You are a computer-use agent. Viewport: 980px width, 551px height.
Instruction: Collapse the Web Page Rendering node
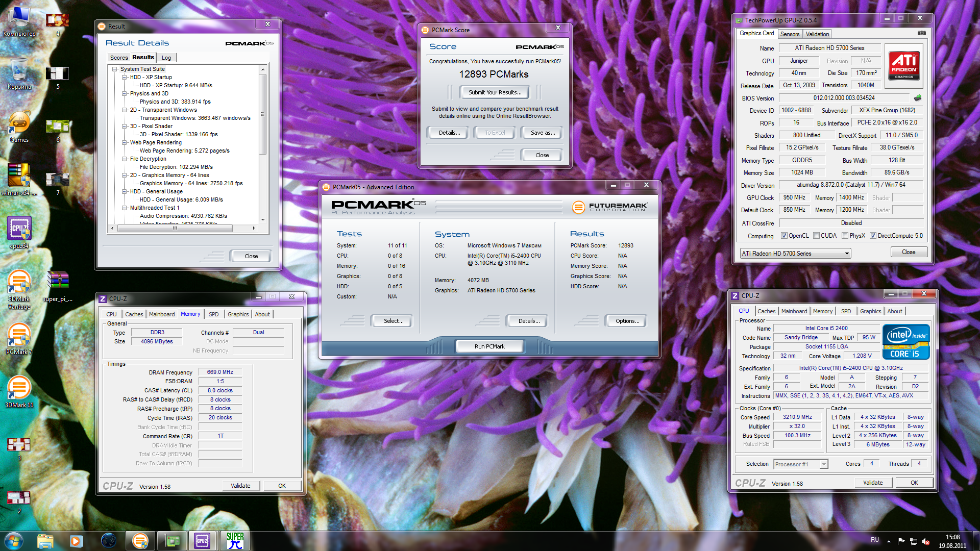pyautogui.click(x=125, y=142)
